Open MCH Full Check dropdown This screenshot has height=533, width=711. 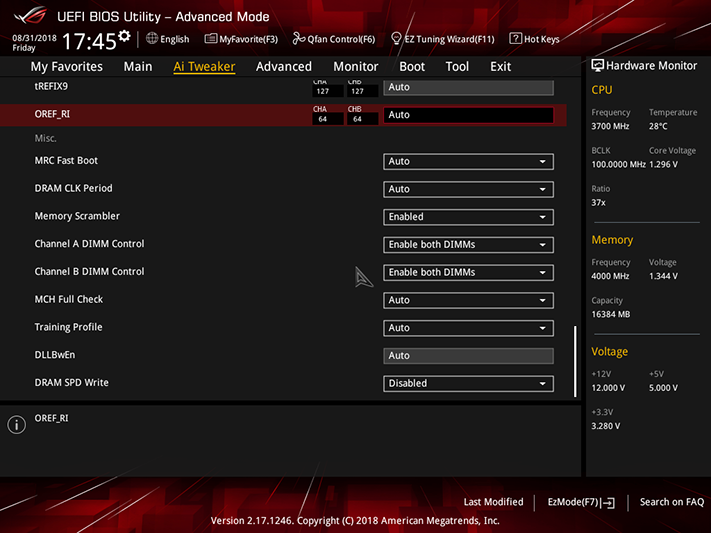pos(468,300)
